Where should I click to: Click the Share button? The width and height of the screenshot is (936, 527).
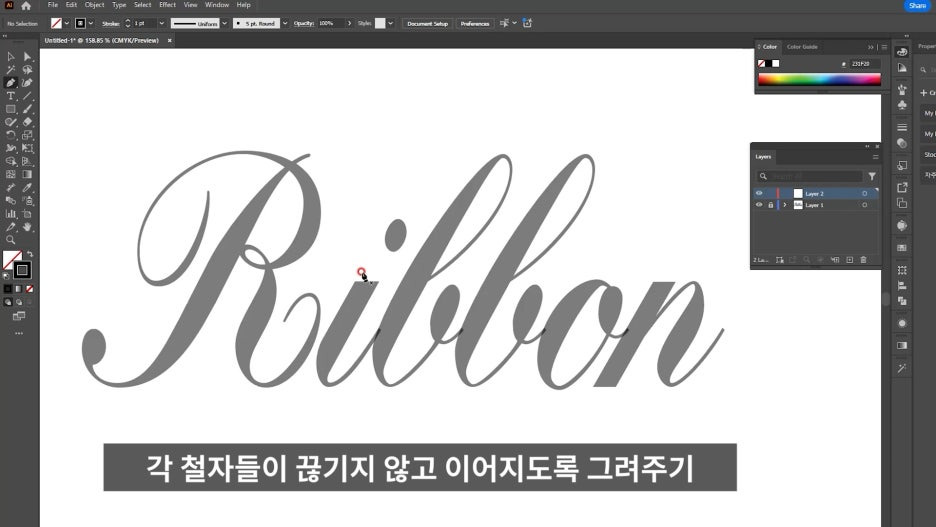pyautogui.click(x=917, y=5)
